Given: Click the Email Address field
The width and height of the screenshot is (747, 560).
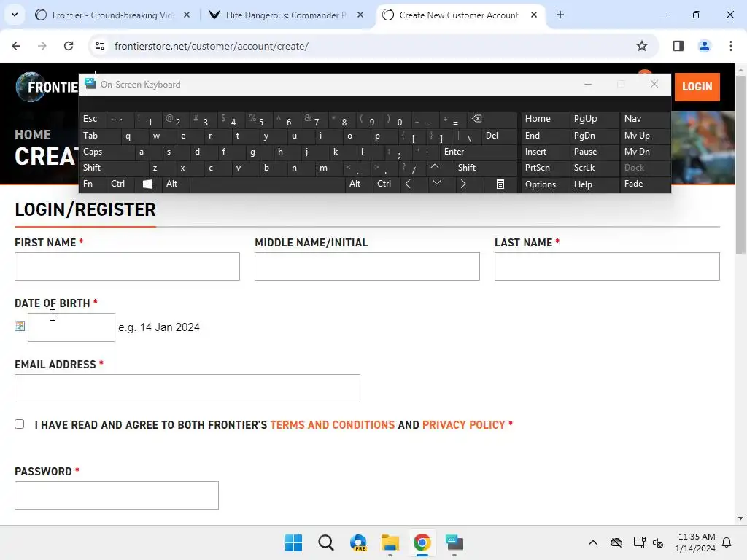Looking at the screenshot, I should pos(187,388).
